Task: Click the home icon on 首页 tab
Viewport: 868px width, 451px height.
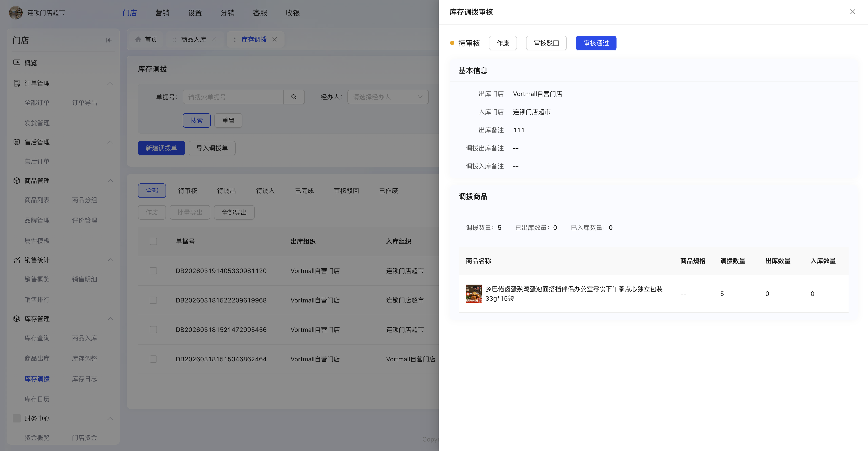Action: point(138,39)
